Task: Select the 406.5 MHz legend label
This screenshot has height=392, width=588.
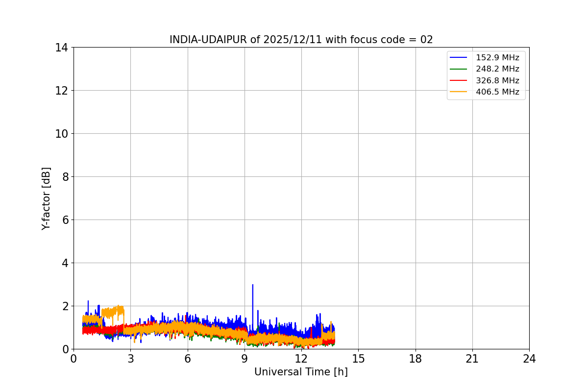Action: (x=497, y=92)
